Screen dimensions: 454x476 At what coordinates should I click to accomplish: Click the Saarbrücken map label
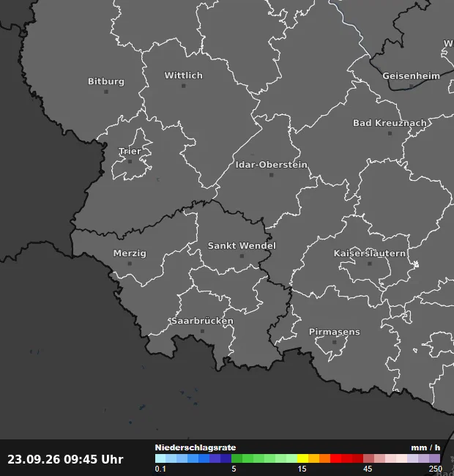pos(202,321)
